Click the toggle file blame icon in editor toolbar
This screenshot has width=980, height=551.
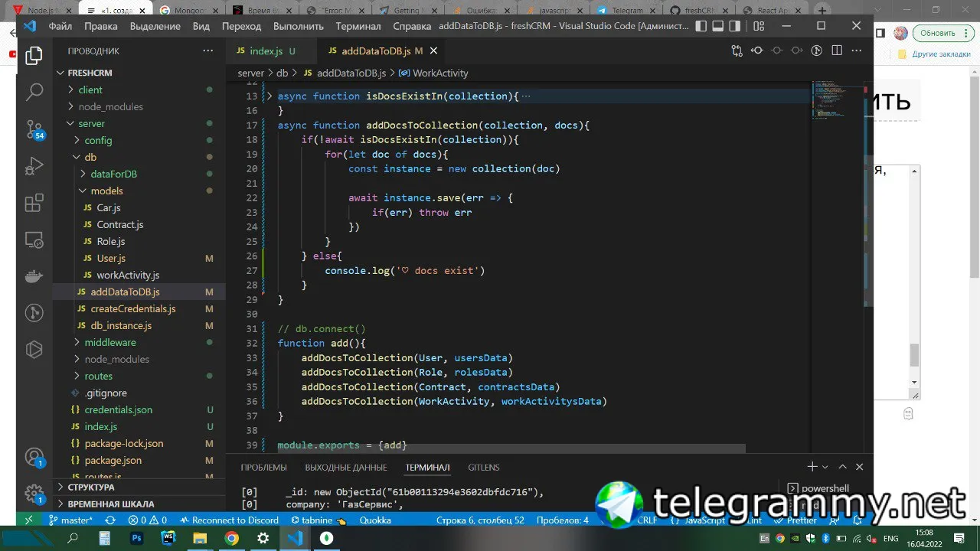pyautogui.click(x=816, y=51)
